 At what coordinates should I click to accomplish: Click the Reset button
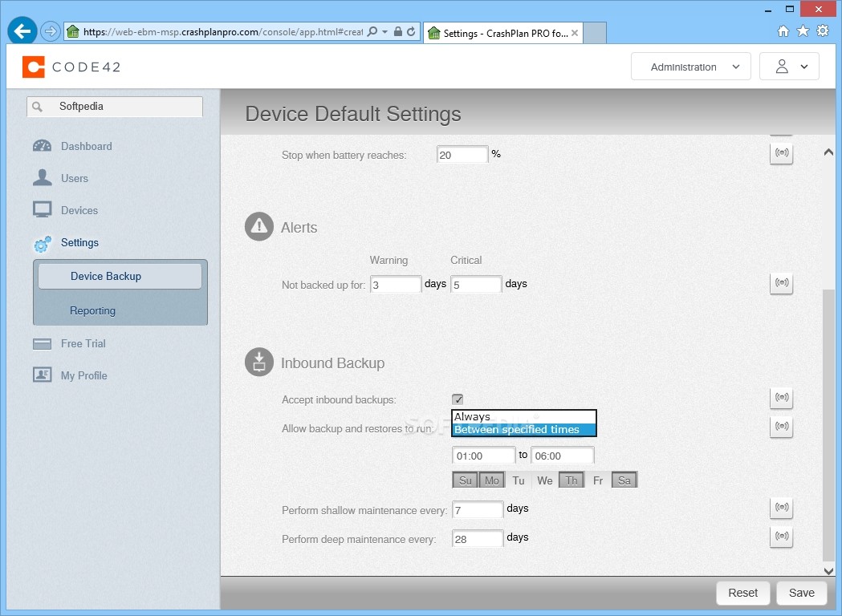click(x=742, y=593)
